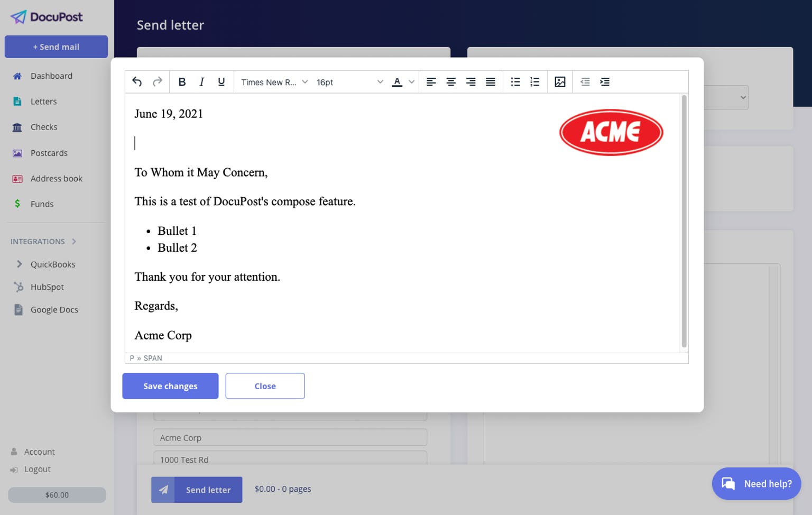The image size is (812, 515).
Task: Open Account settings link
Action: click(40, 452)
